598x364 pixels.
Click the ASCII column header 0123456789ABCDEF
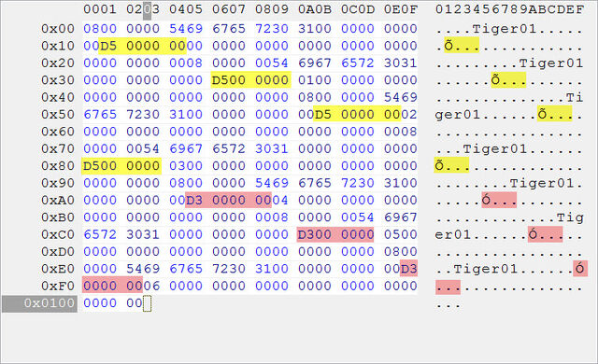coord(510,9)
